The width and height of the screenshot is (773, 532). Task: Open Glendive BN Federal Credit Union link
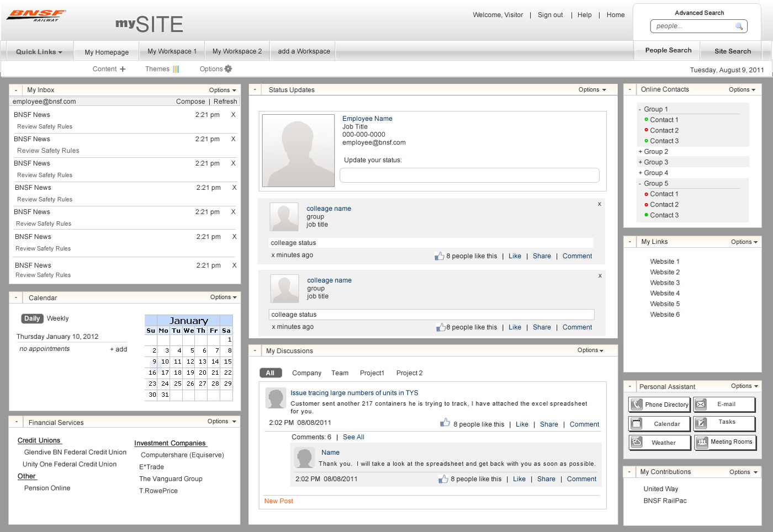click(x=75, y=452)
